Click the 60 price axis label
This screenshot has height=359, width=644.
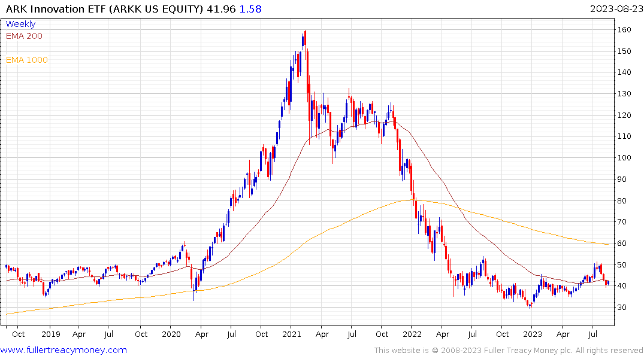[622, 244]
